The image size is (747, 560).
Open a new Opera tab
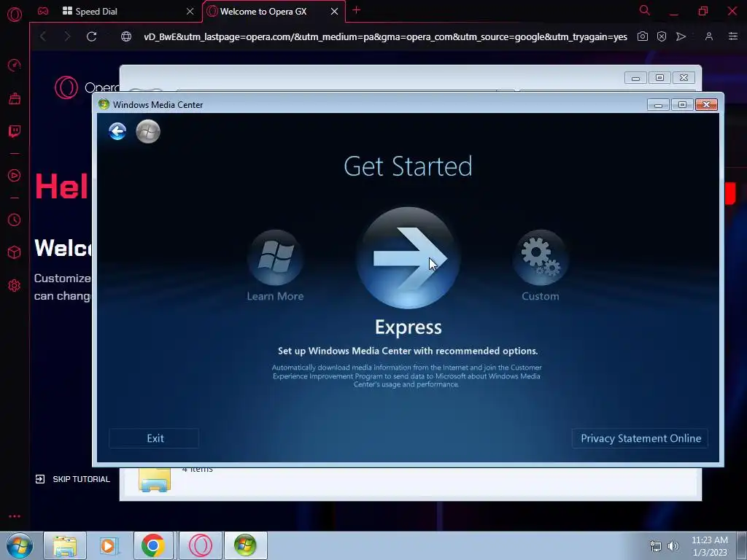tap(356, 10)
